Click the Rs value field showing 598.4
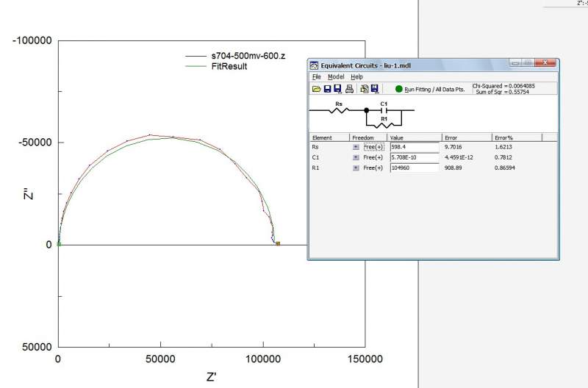Screen dimensions: 588x388 415,147
